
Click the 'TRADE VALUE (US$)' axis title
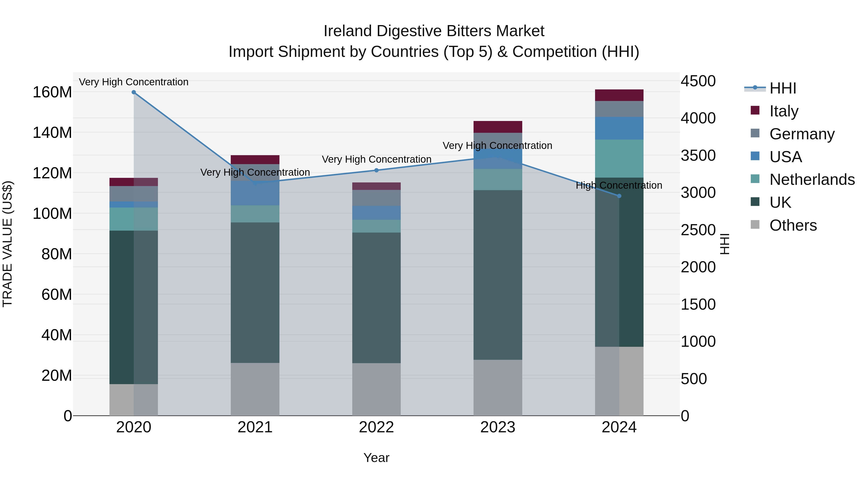coord(7,244)
